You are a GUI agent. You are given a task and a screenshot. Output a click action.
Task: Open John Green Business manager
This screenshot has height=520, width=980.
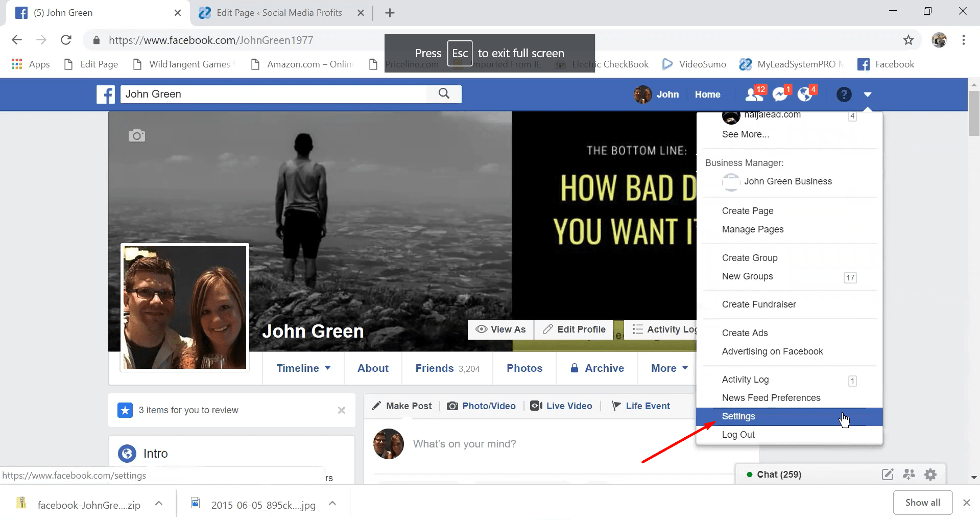[789, 181]
